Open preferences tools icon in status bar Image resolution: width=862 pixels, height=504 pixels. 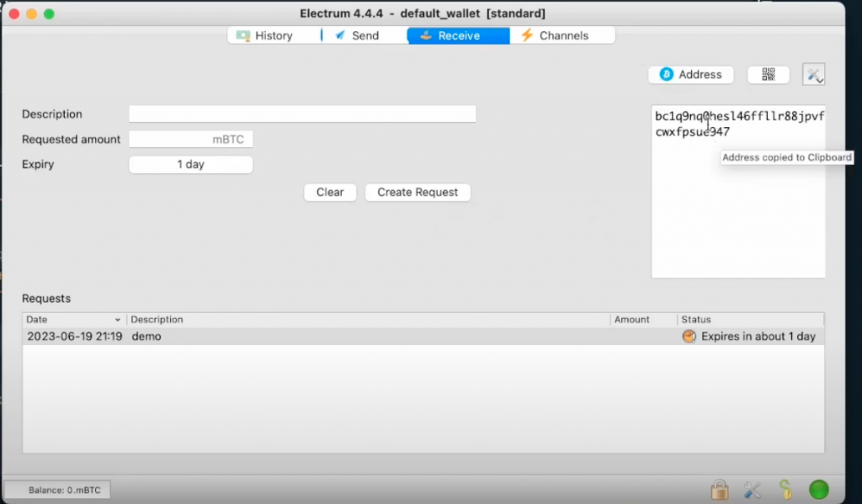[752, 489]
